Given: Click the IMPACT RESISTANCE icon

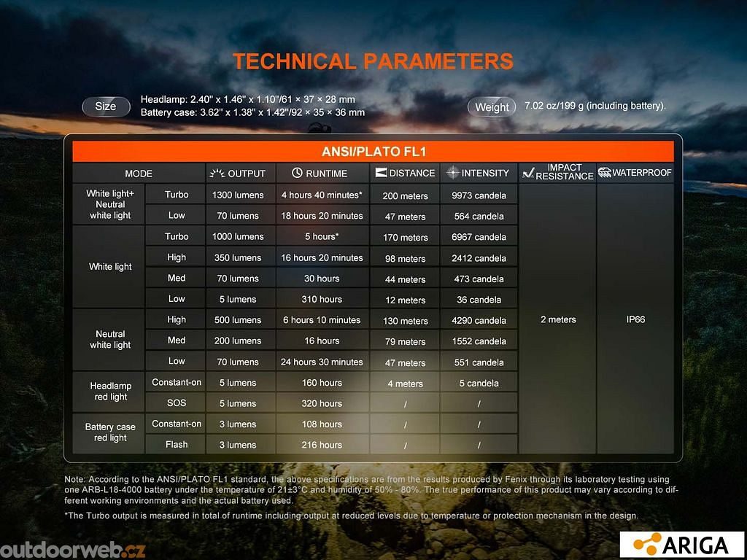Looking at the screenshot, I should point(530,173).
